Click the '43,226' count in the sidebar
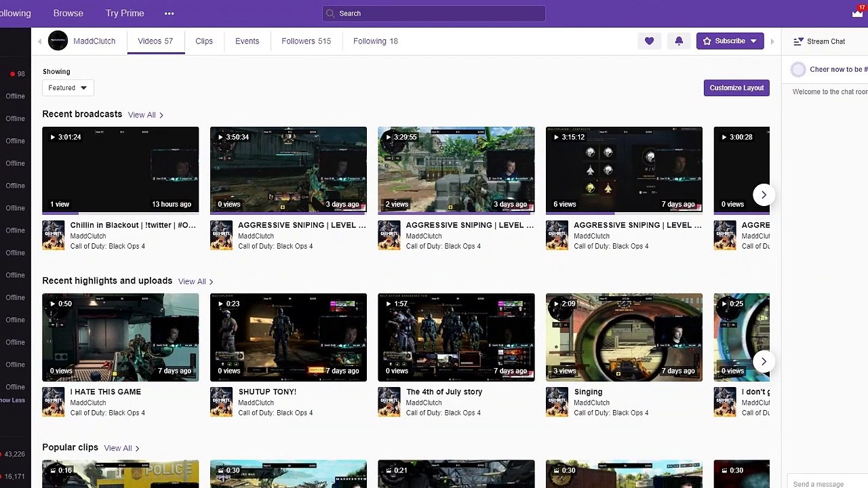Screen dimensions: 868x488 [x=14, y=454]
